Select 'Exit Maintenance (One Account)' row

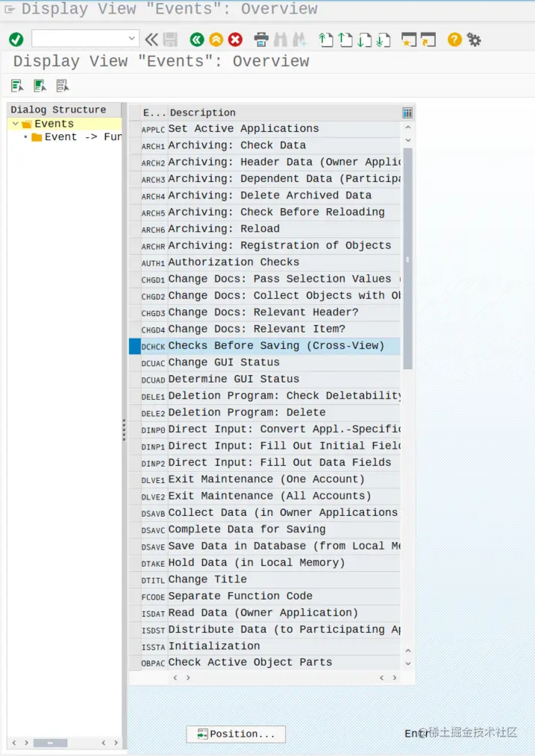click(x=266, y=479)
